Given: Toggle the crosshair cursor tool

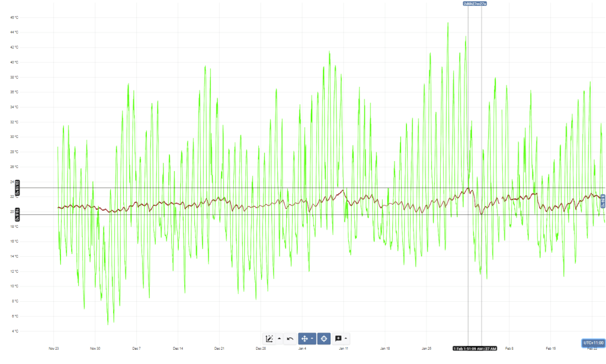Looking at the screenshot, I should tap(324, 339).
